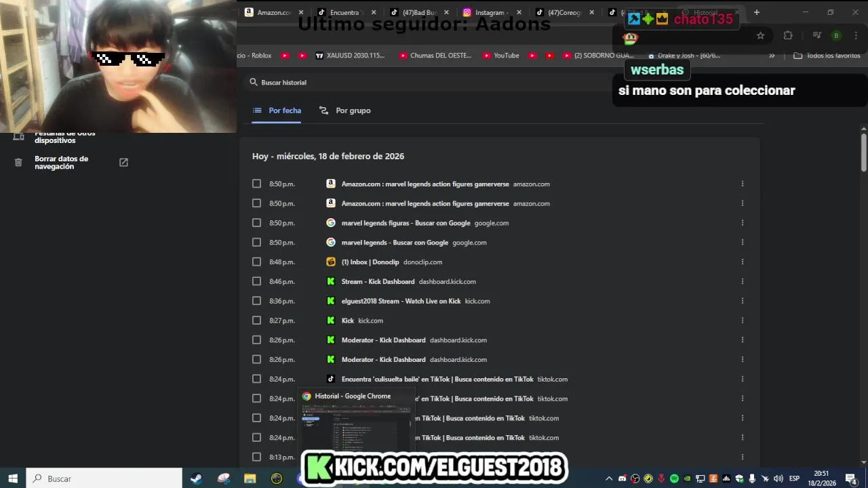Image resolution: width=868 pixels, height=488 pixels.
Task: Click the history page vertical scrollbar
Action: pyautogui.click(x=864, y=152)
